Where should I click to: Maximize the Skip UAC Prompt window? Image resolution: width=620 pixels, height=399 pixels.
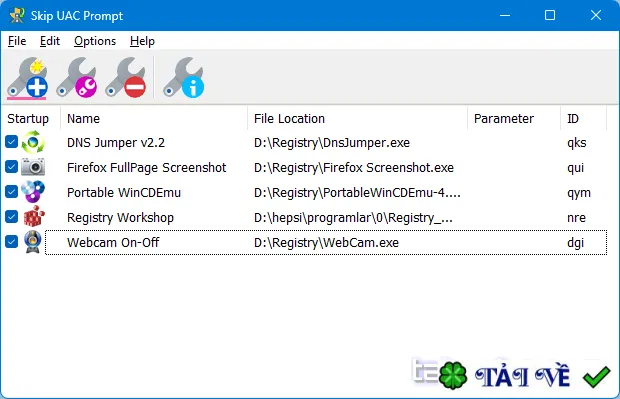click(550, 15)
